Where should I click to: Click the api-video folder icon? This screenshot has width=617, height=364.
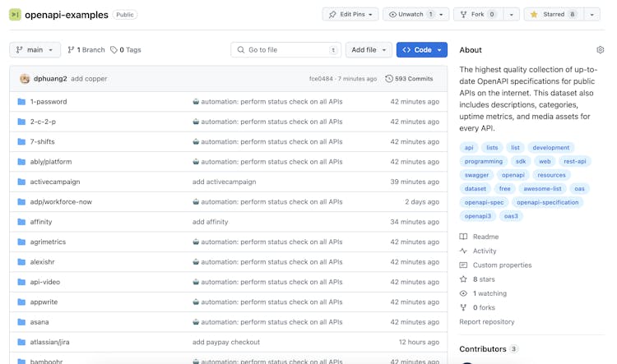(x=21, y=282)
